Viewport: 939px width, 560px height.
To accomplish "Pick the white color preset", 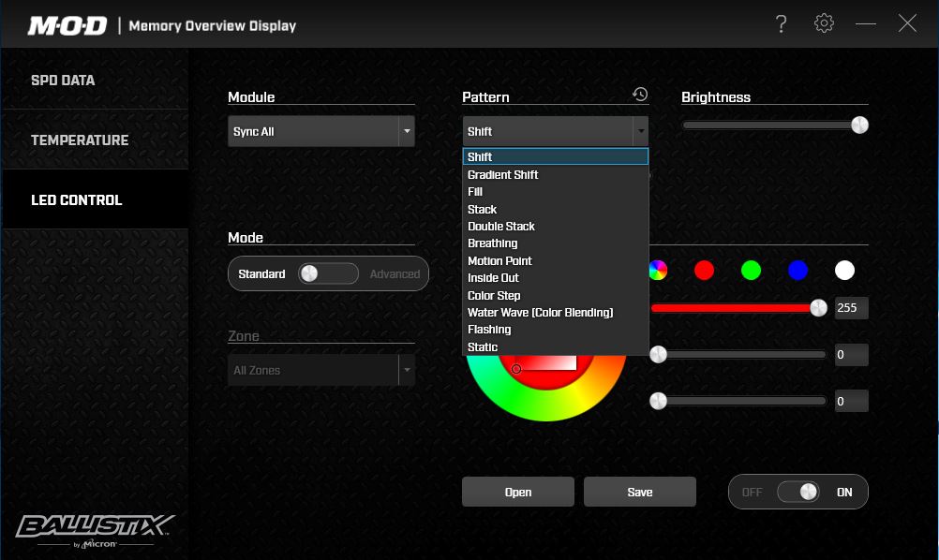I will (x=844, y=271).
